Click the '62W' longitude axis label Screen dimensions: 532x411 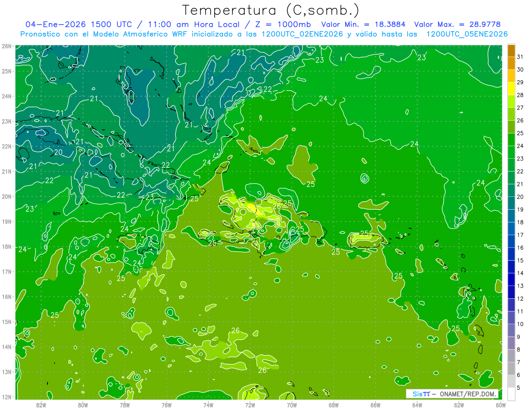459,405
